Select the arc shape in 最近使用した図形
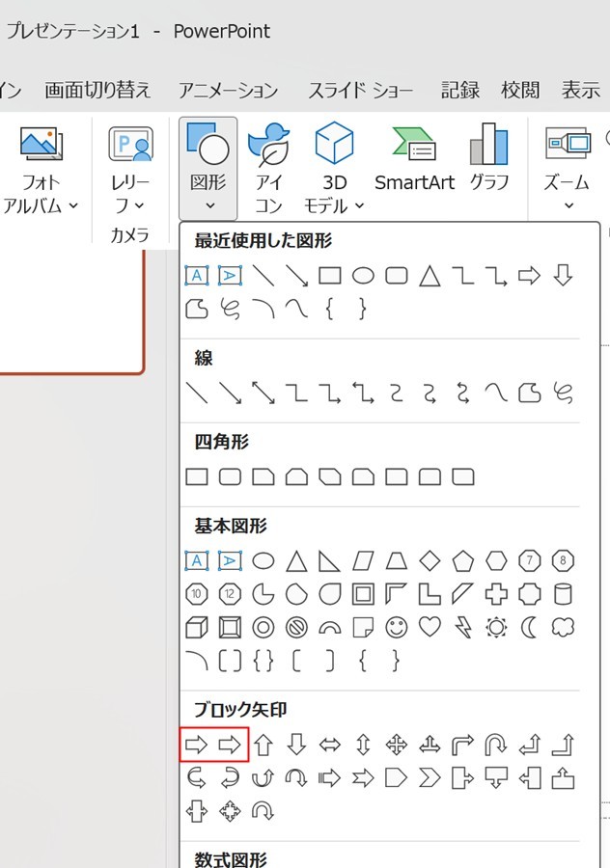Screen dimensions: 610x868 pyautogui.click(x=263, y=309)
